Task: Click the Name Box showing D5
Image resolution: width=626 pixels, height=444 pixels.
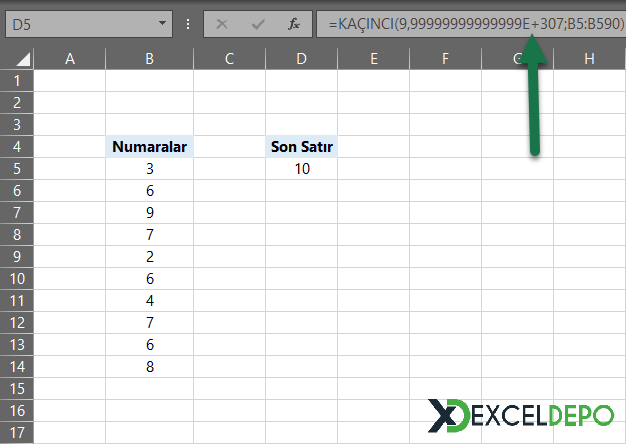Action: pos(89,24)
